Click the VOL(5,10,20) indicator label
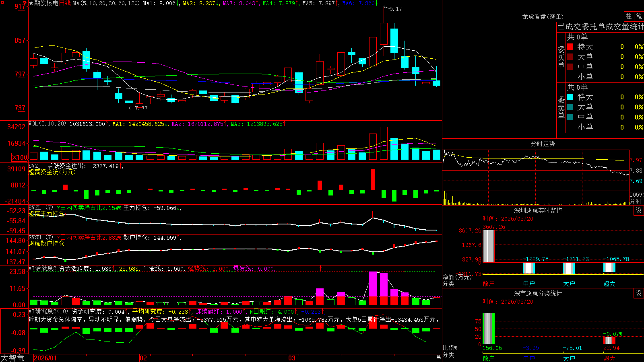644x362 pixels. [x=47, y=124]
